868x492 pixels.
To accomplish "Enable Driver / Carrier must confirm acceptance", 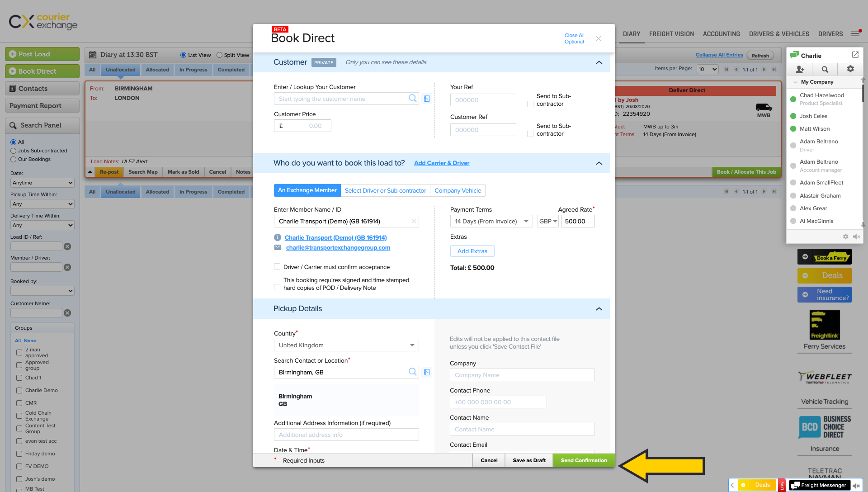I will click(277, 267).
